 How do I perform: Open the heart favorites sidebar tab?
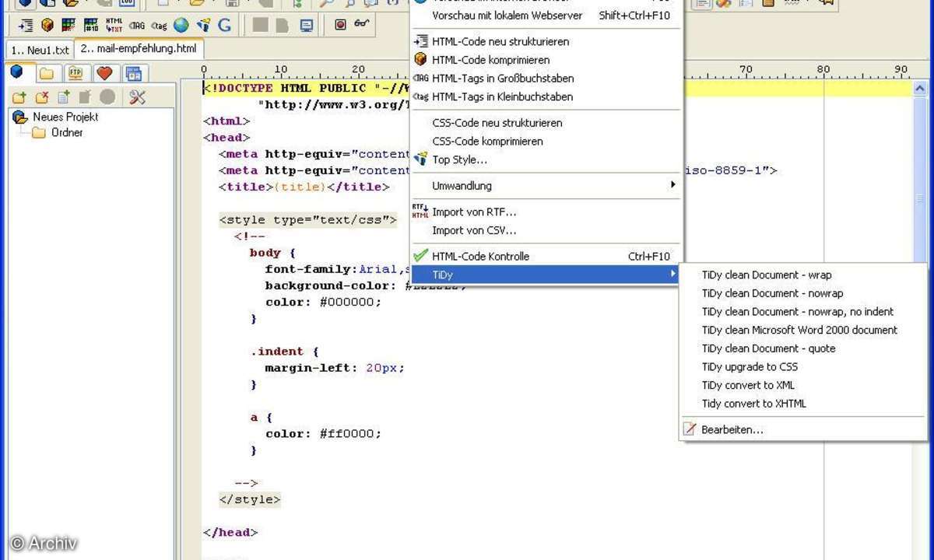point(104,73)
